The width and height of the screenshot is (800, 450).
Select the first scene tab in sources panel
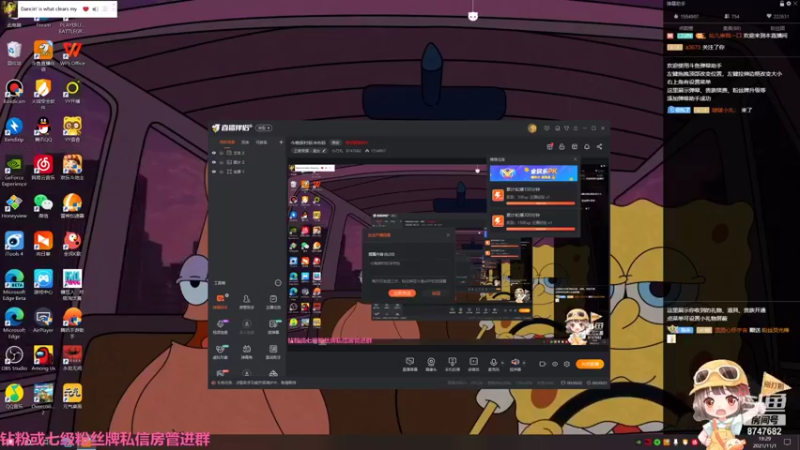click(x=227, y=142)
